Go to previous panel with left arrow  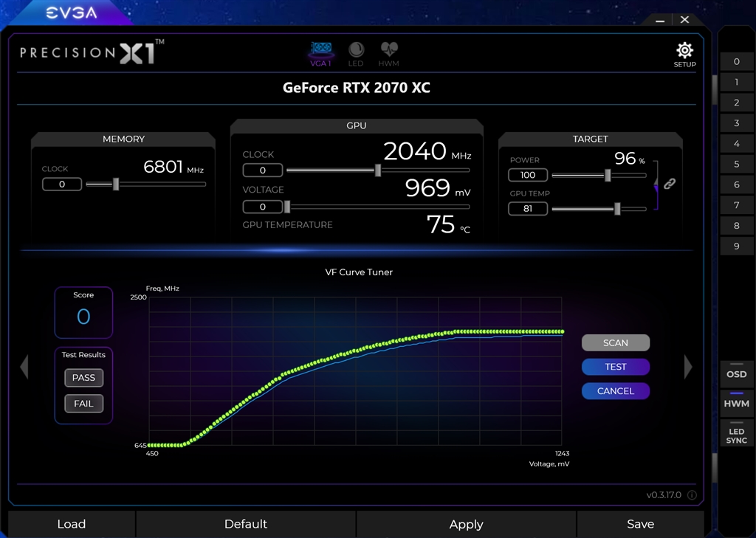point(24,367)
